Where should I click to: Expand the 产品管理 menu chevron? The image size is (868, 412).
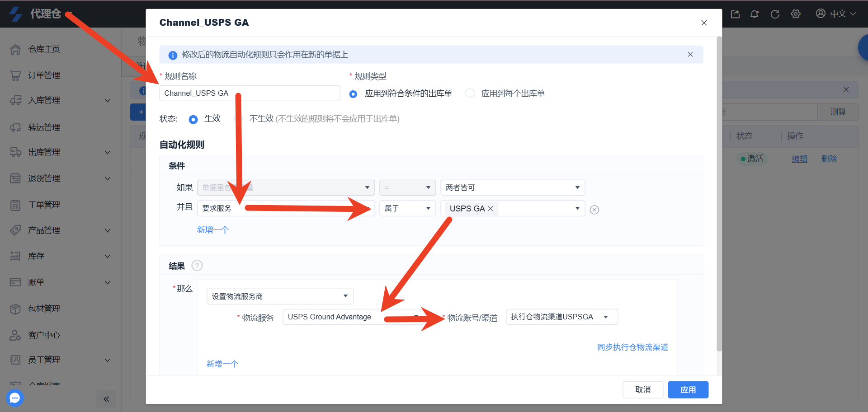pyautogui.click(x=108, y=230)
